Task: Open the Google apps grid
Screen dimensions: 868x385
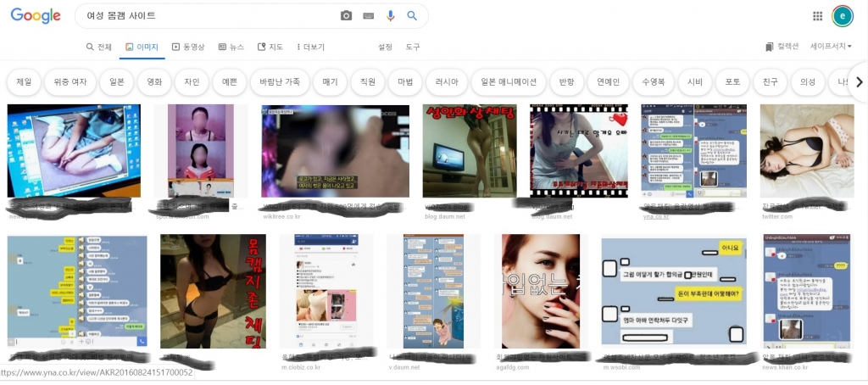Action: click(x=818, y=16)
